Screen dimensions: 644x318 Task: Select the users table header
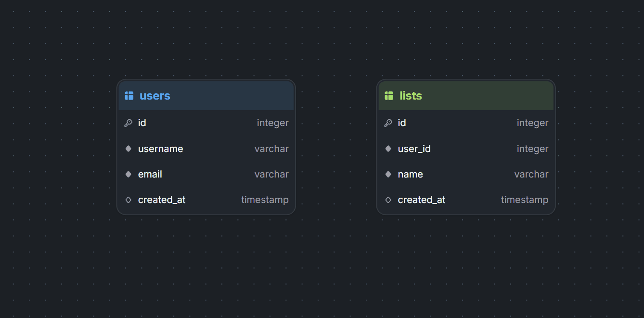(206, 95)
